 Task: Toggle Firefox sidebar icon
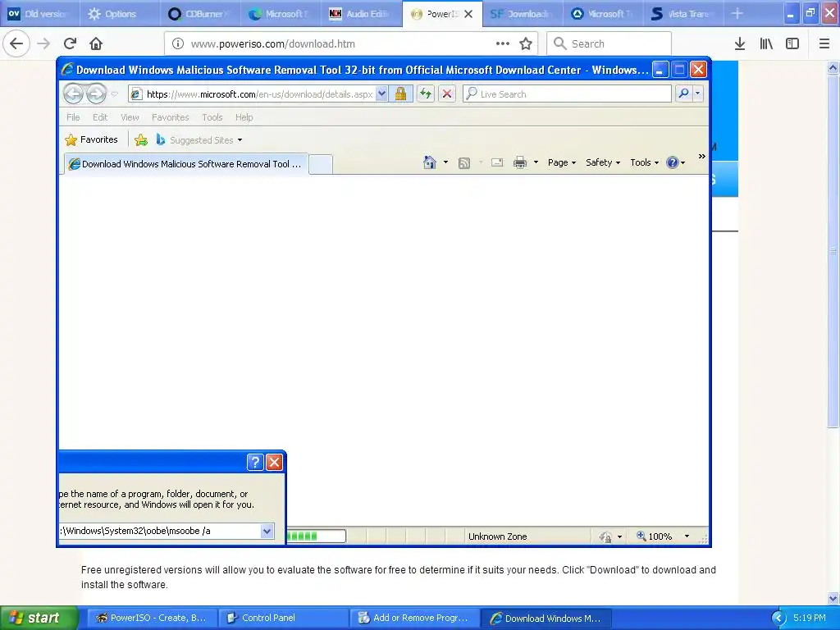click(x=792, y=43)
